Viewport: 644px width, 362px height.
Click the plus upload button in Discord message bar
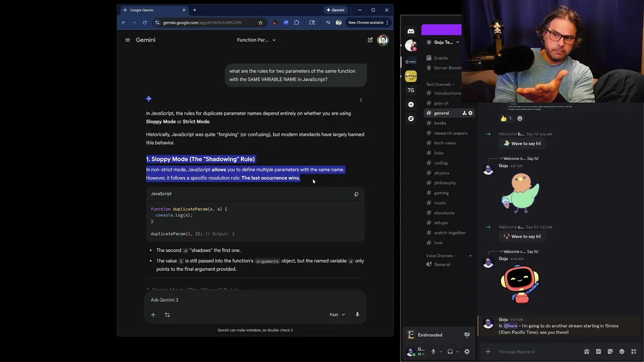pyautogui.click(x=488, y=351)
